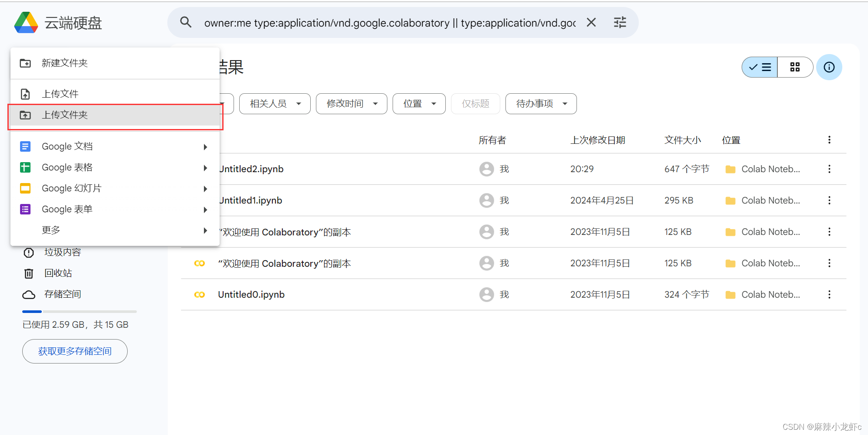Click Colab icon beside Untitled0.ipynb
This screenshot has height=435, width=868.
(200, 295)
